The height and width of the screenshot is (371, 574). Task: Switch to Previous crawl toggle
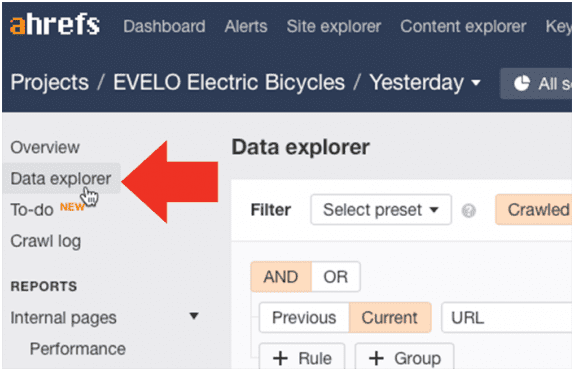click(x=304, y=318)
